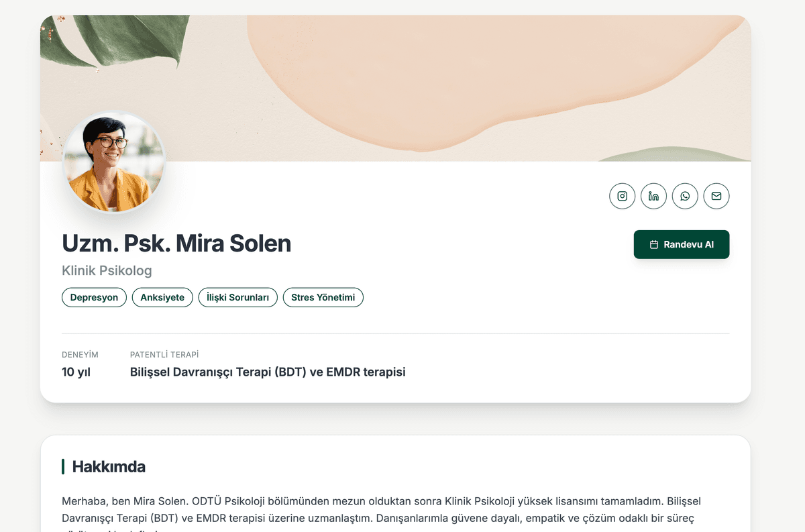Click the İlişki Sorunları tag
This screenshot has height=532, width=805.
click(237, 297)
